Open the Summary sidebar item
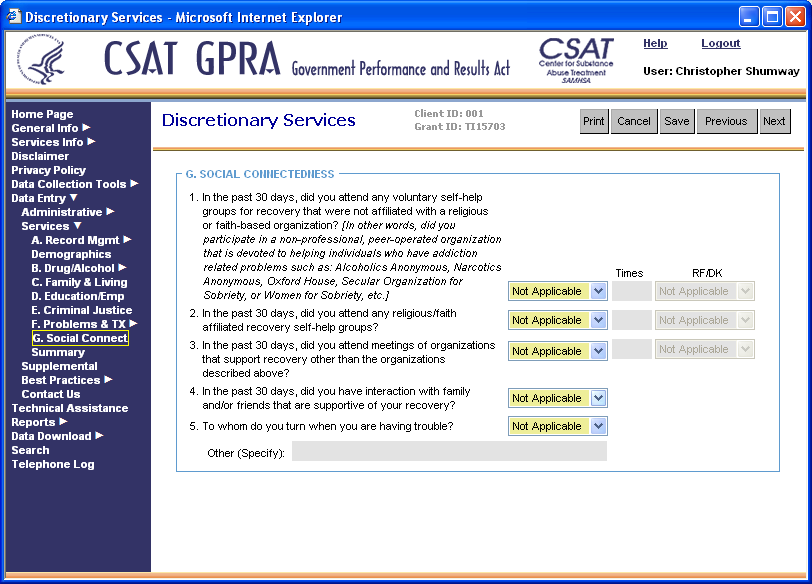Viewport: 812px width, 584px height. click(x=58, y=352)
